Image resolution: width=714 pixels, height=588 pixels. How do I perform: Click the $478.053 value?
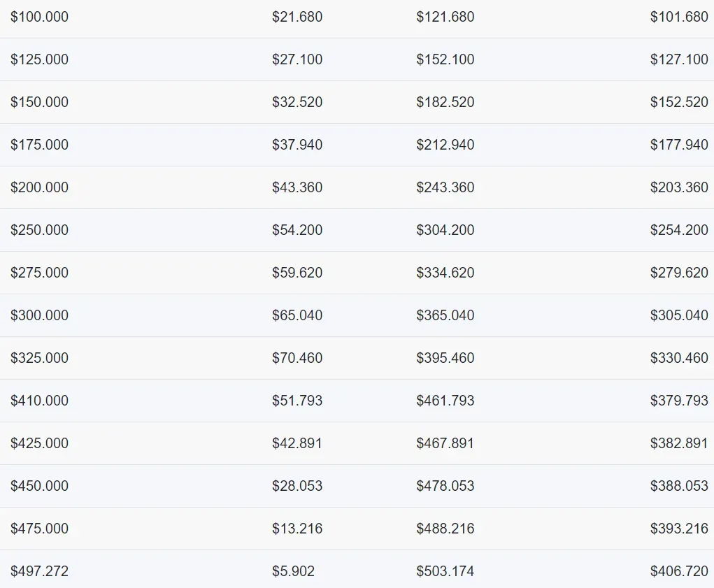(445, 486)
